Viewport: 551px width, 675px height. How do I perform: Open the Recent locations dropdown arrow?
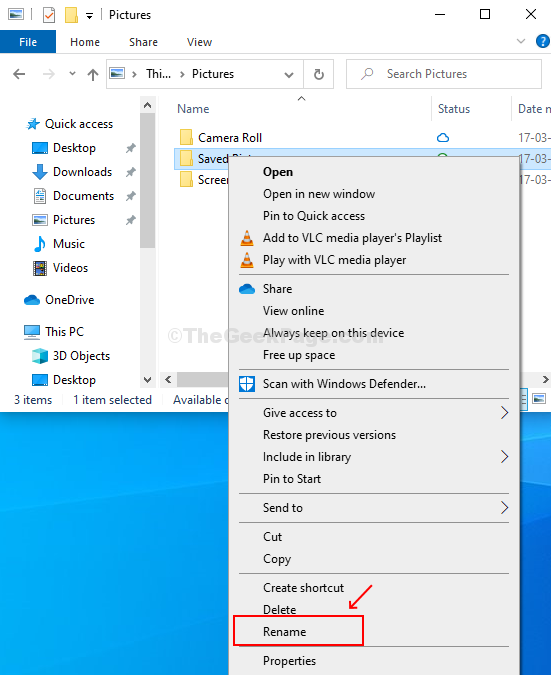[72, 74]
